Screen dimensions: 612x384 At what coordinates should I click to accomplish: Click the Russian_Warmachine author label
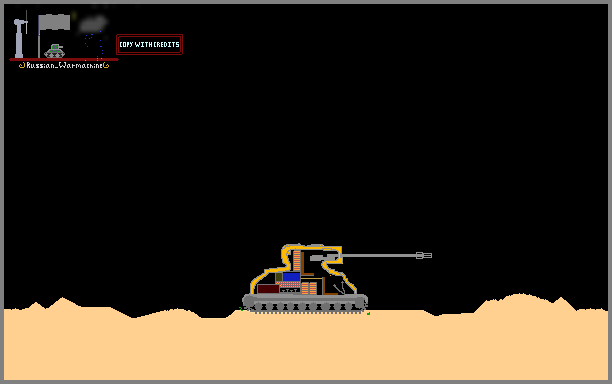pyautogui.click(x=64, y=66)
